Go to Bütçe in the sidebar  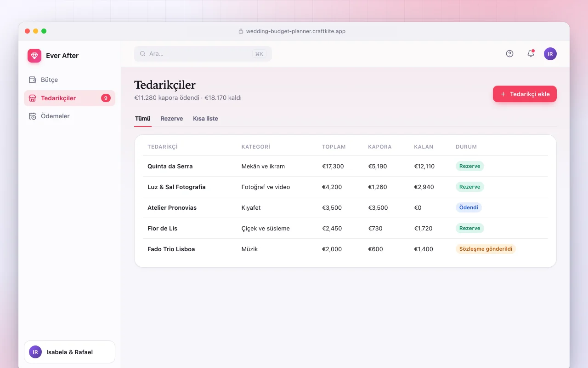[69, 80]
